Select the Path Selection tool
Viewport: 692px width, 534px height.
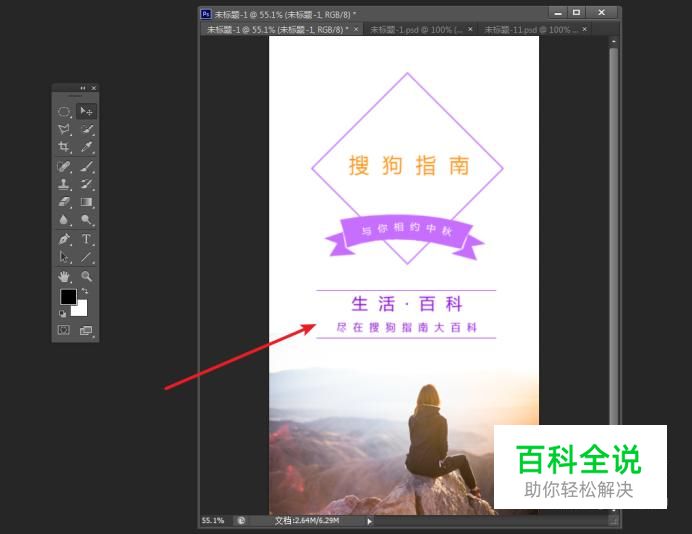(x=64, y=257)
